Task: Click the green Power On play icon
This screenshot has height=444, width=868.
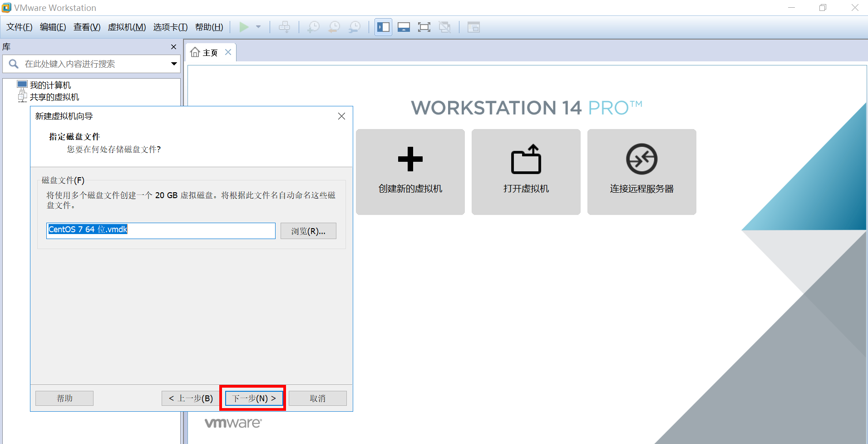Action: 244,27
